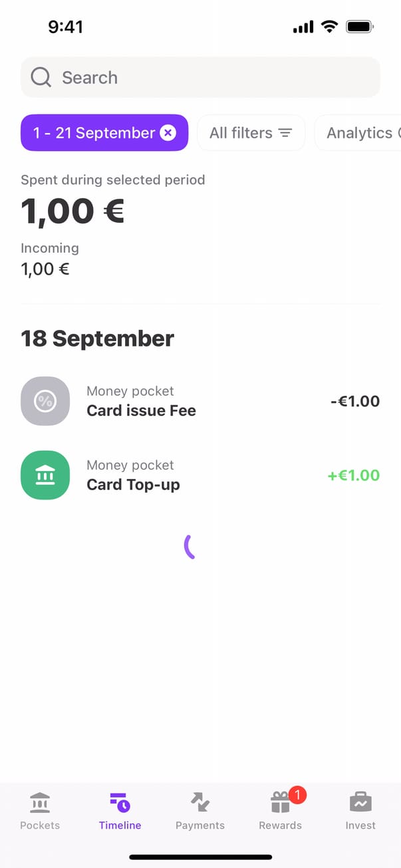Screen dimensions: 401x868
Task: Tap the -€1.00 fee amount
Action: tap(355, 401)
